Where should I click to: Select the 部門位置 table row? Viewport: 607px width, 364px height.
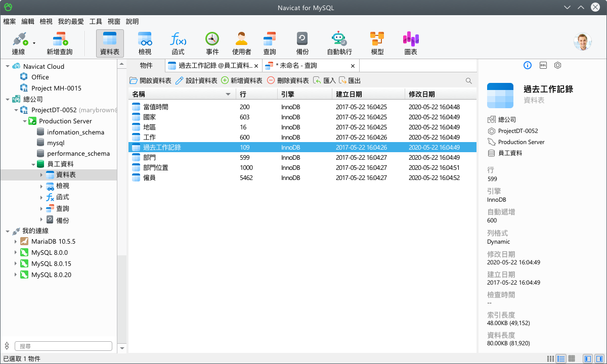(302, 167)
